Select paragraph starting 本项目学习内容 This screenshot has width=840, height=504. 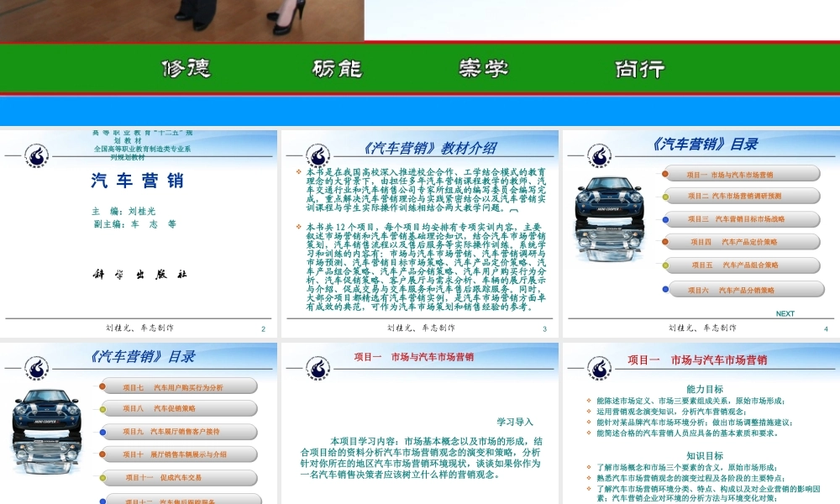pyautogui.click(x=421, y=458)
